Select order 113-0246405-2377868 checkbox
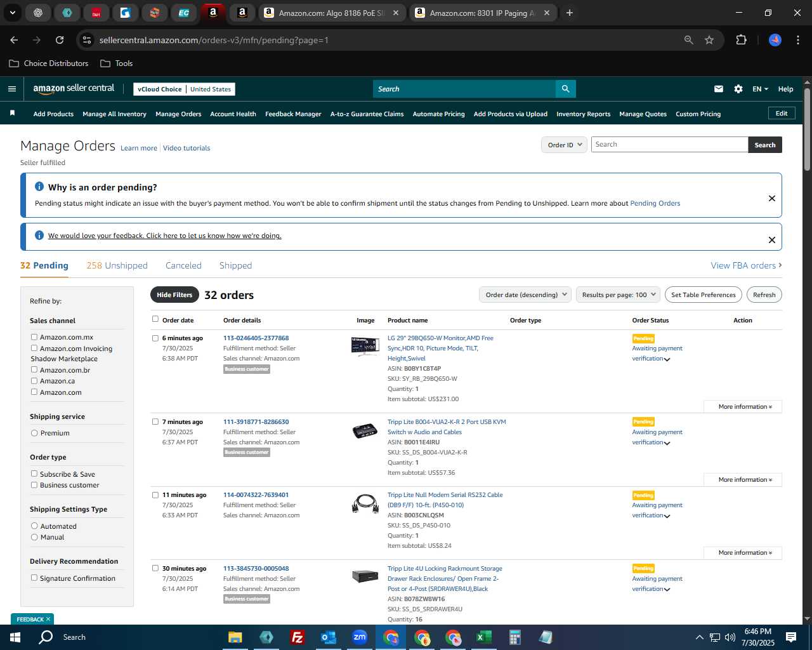Screen dimensions: 812x650 tap(155, 338)
